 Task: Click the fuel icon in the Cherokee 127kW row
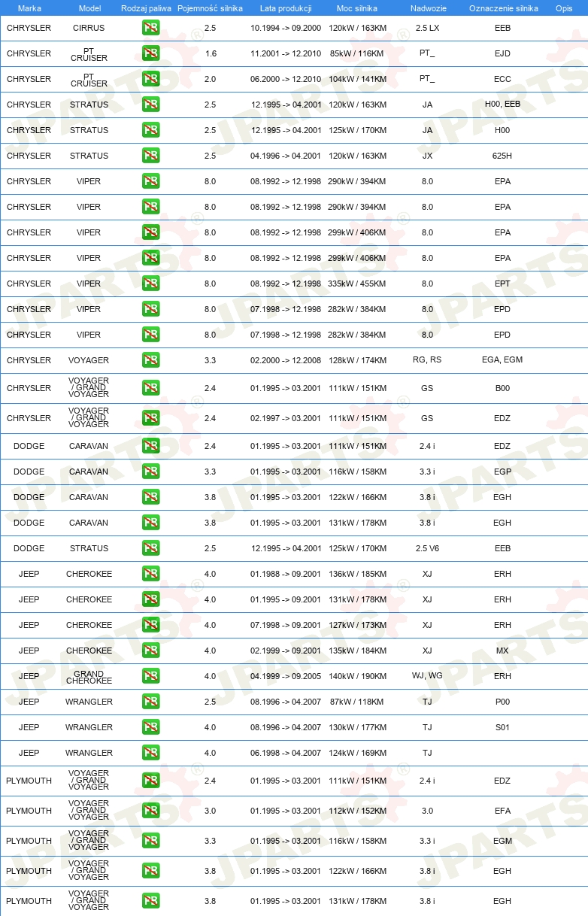(x=150, y=626)
